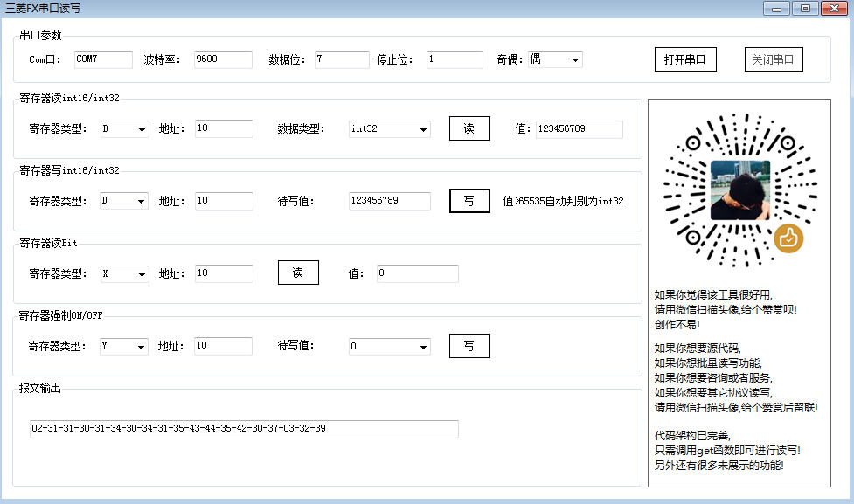Click 打开串口 to open serial port

[x=685, y=59]
